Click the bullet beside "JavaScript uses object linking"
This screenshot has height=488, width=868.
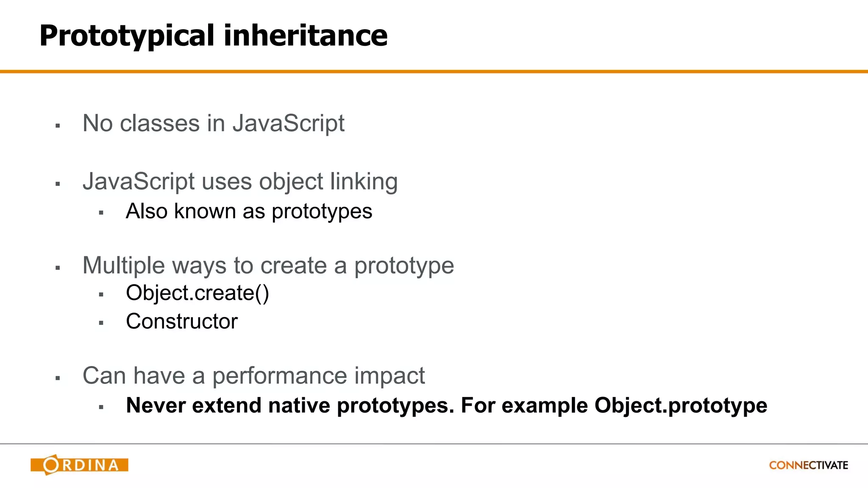point(58,184)
